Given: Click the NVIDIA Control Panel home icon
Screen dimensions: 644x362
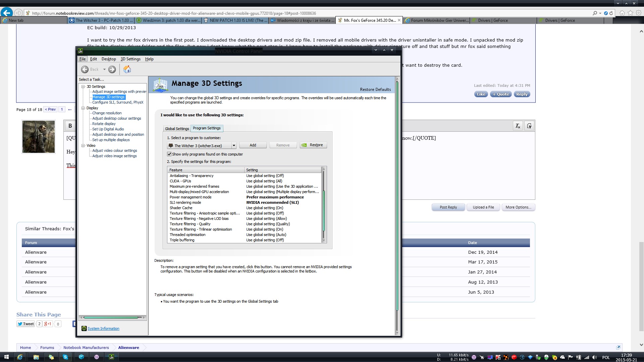Looking at the screenshot, I should click(x=127, y=69).
